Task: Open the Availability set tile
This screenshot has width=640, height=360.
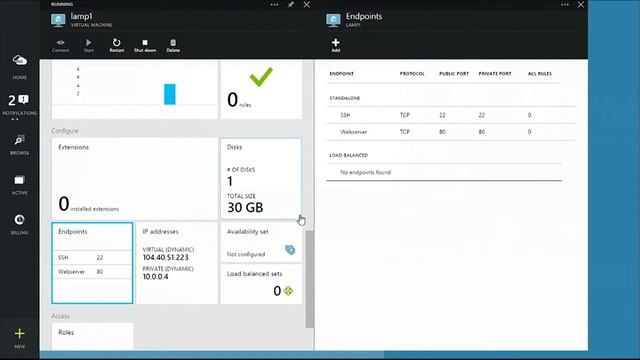Action: coord(261,242)
